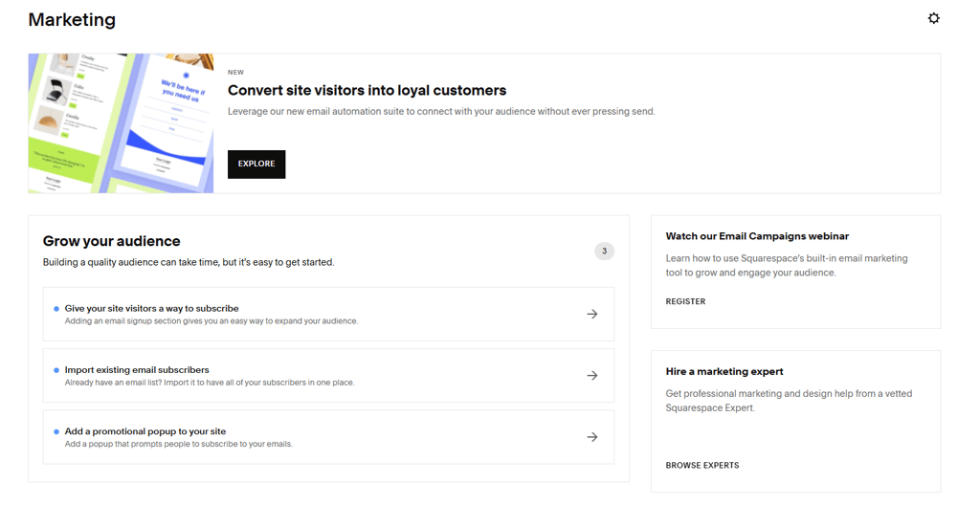980x505 pixels.
Task: Click 'Watch our Email Campaigns webinar' heading
Action: 758,236
